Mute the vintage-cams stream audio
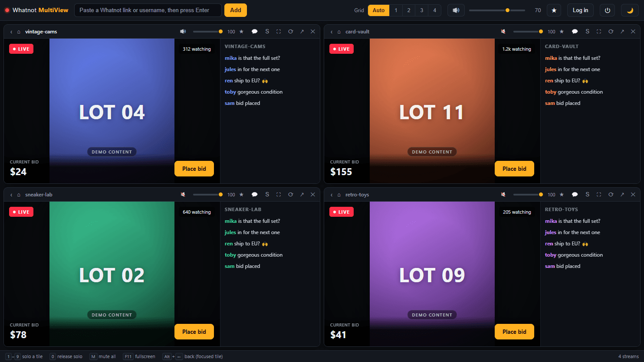This screenshot has height=362, width=644. 183,32
